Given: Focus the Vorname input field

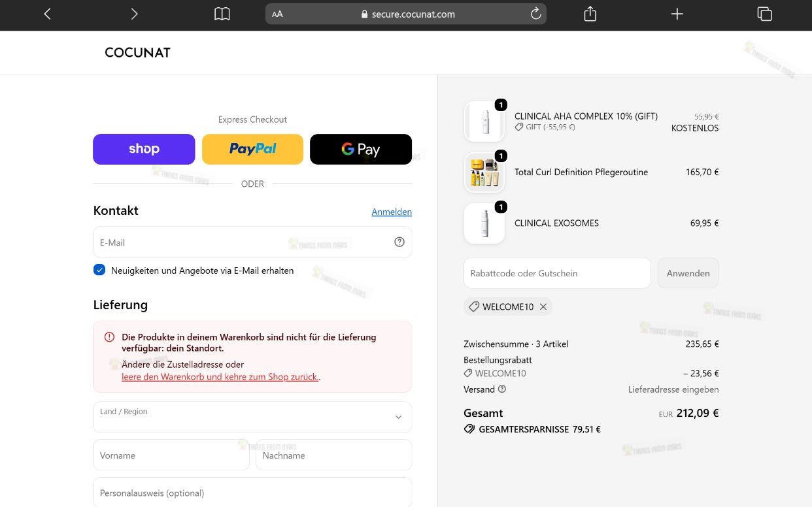Looking at the screenshot, I should (x=171, y=455).
